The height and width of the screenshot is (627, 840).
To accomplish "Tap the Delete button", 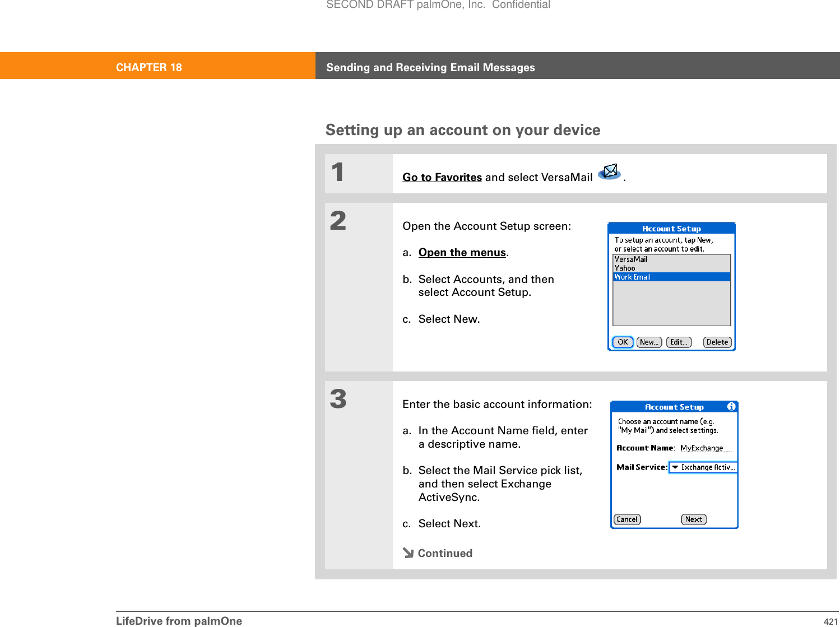I will tap(717, 342).
